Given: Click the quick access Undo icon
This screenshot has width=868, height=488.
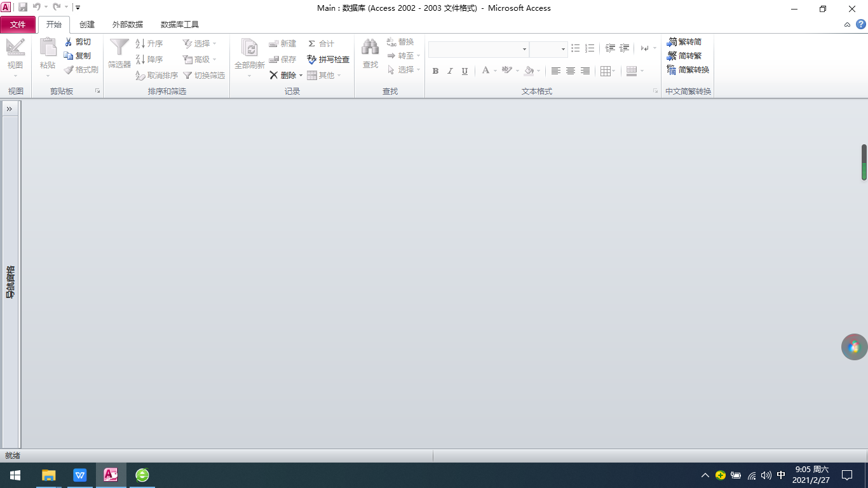Looking at the screenshot, I should (37, 8).
